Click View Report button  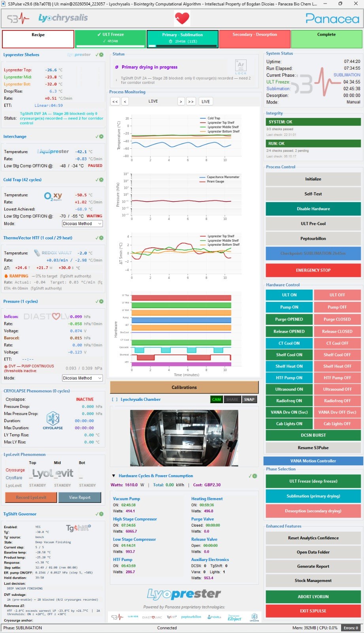(80, 497)
